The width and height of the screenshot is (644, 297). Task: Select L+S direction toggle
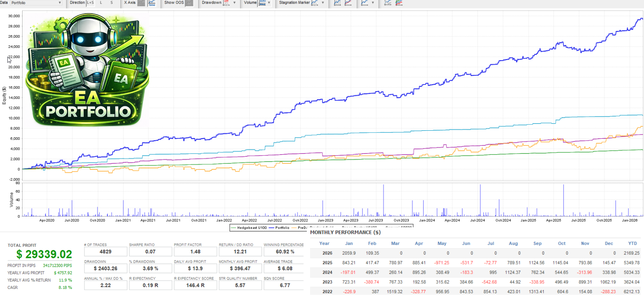pyautogui.click(x=90, y=3)
